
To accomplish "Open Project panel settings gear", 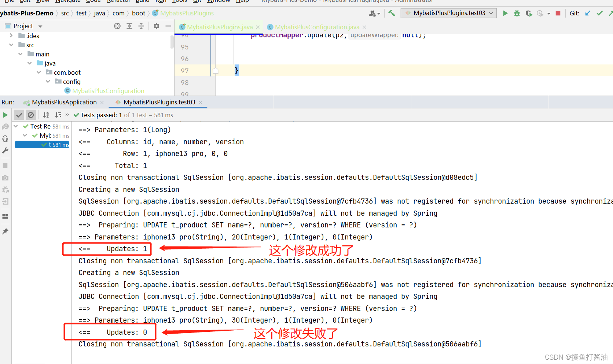I will tap(157, 26).
